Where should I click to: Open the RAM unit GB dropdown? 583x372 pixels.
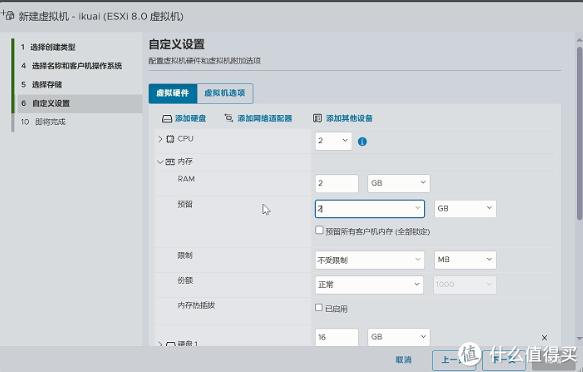[x=399, y=183]
